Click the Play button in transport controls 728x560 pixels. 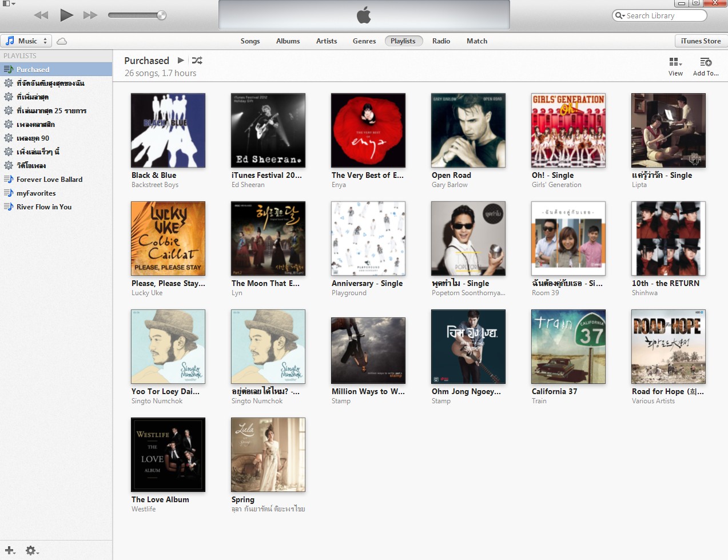click(x=66, y=15)
